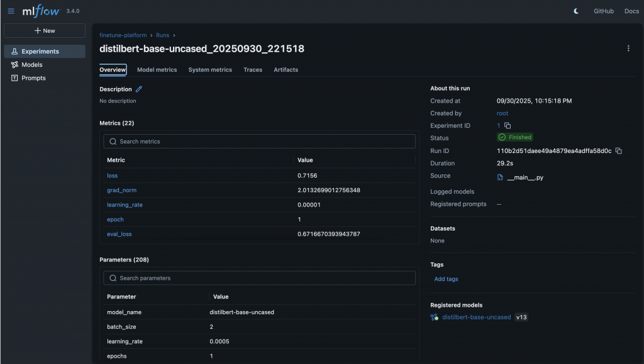The height and width of the screenshot is (364, 644).
Task: Go to the finetune-platform breadcrumb
Action: point(123,35)
